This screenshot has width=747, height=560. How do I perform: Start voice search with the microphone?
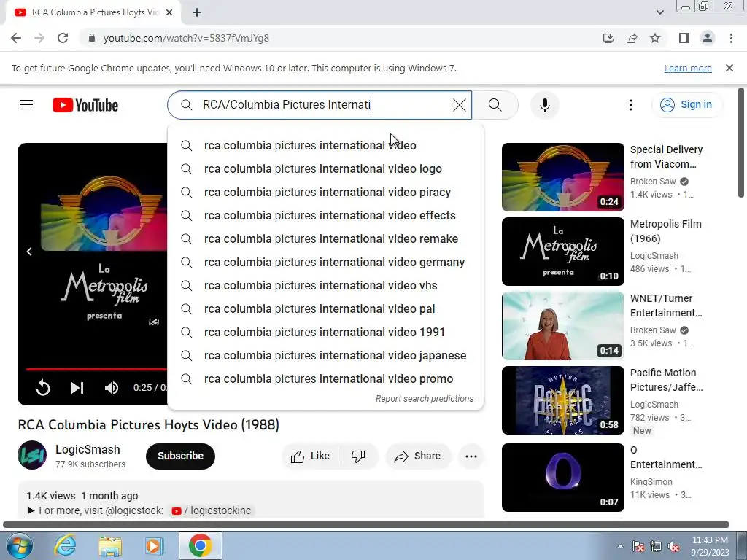click(544, 105)
